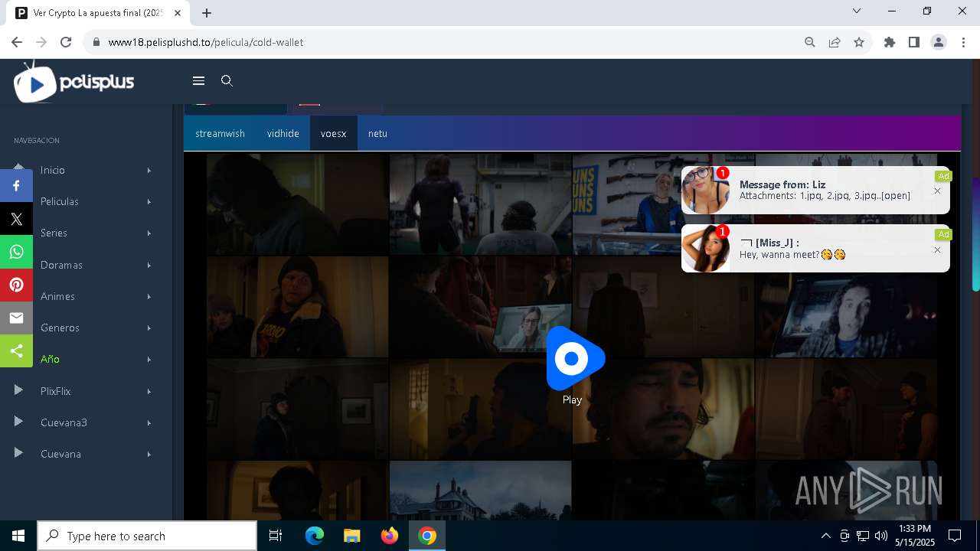Click the address bar URL
This screenshot has height=551, width=980.
click(x=206, y=42)
